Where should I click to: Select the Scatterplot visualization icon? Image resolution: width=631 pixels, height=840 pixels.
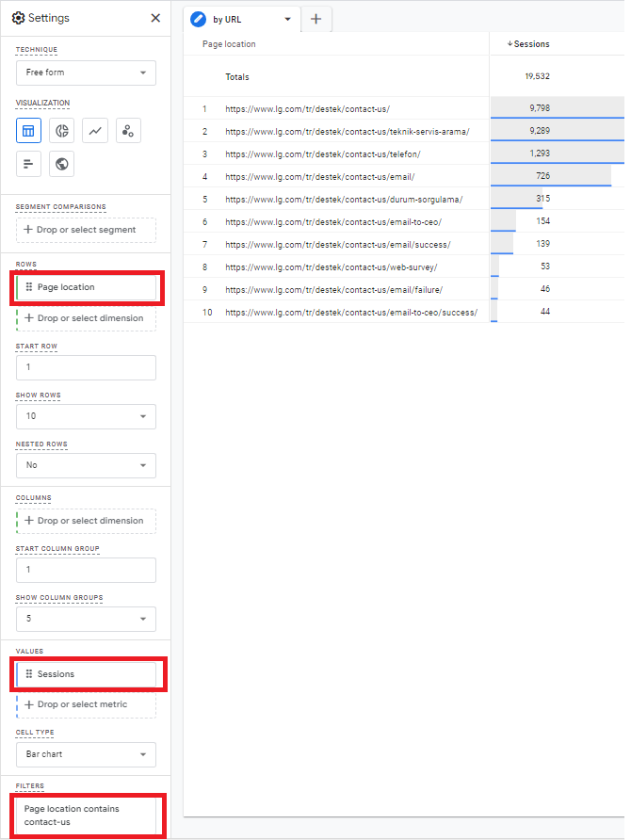[x=129, y=131]
